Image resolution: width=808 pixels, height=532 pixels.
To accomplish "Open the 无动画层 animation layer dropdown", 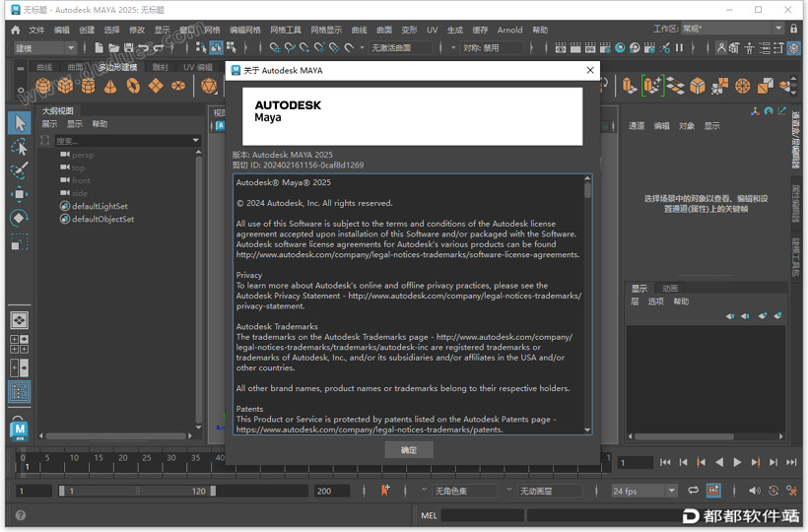I will tap(550, 491).
